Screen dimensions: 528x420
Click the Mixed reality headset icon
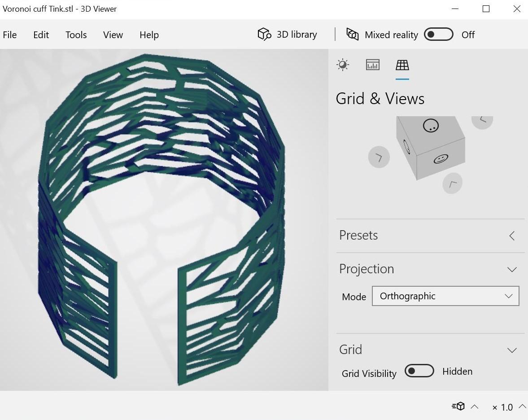[353, 34]
